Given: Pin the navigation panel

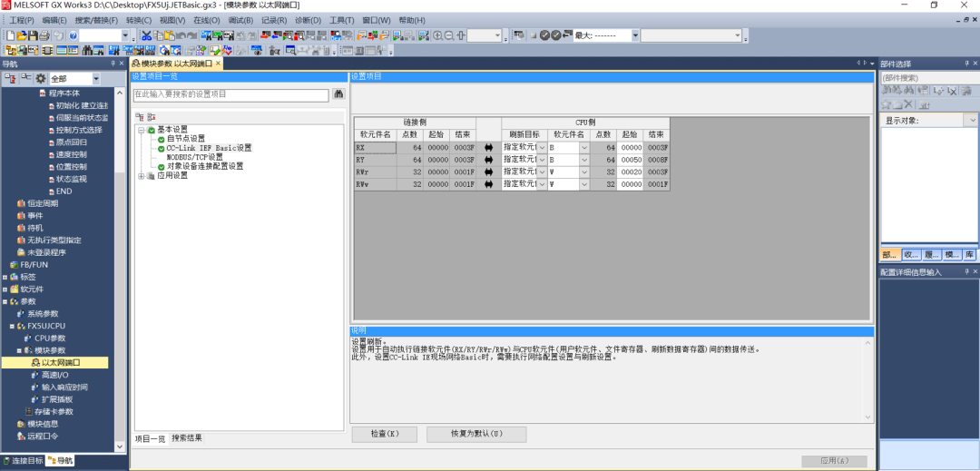Looking at the screenshot, I should tap(113, 64).
